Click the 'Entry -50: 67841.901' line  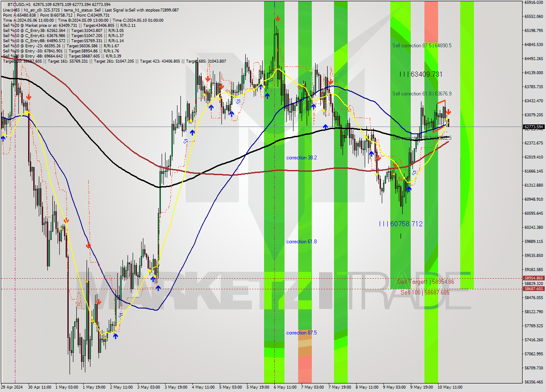61,51
